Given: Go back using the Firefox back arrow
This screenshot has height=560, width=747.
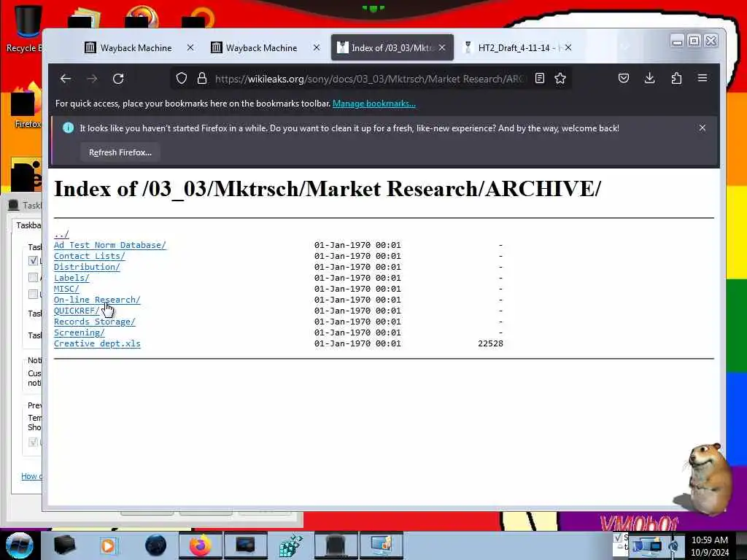Looking at the screenshot, I should [65, 79].
